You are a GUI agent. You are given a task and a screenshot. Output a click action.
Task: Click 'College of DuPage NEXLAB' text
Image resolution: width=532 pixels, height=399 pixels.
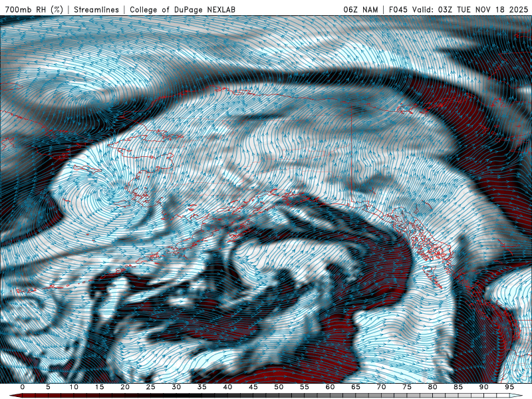(x=182, y=9)
